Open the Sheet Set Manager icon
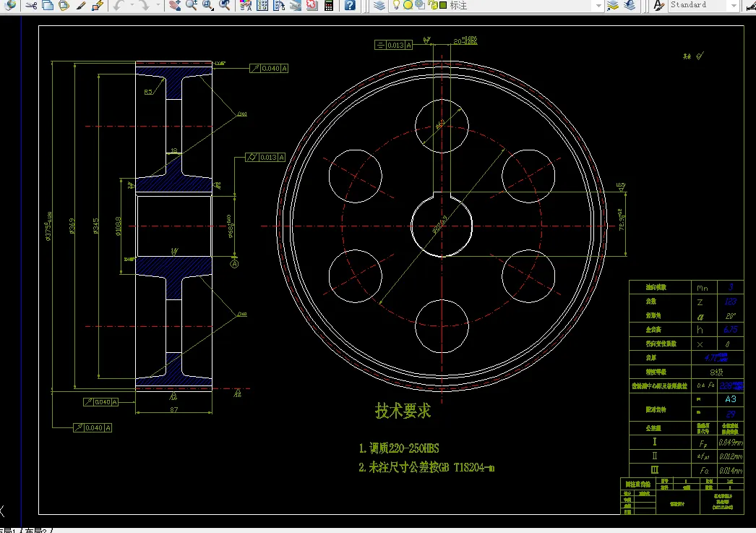This screenshot has height=533, width=756. 295,5
